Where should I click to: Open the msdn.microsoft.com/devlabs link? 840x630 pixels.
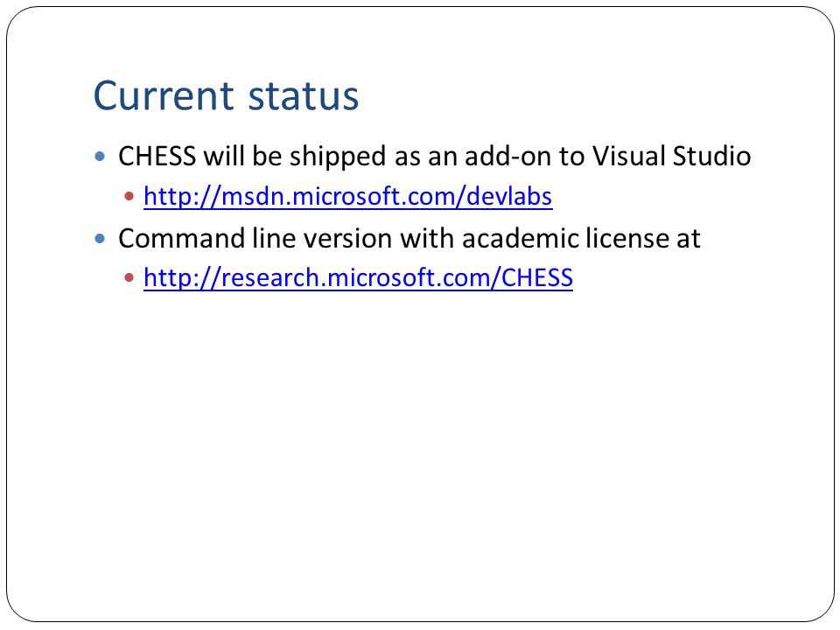click(x=347, y=196)
